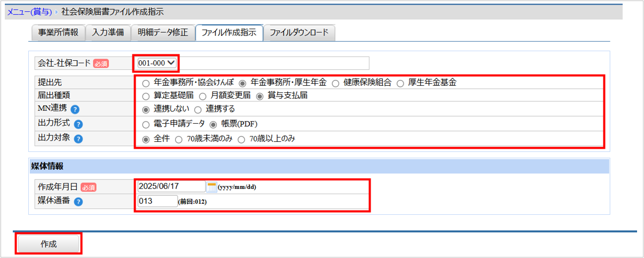Open the calendar picker for 作成年月日

(x=211, y=187)
